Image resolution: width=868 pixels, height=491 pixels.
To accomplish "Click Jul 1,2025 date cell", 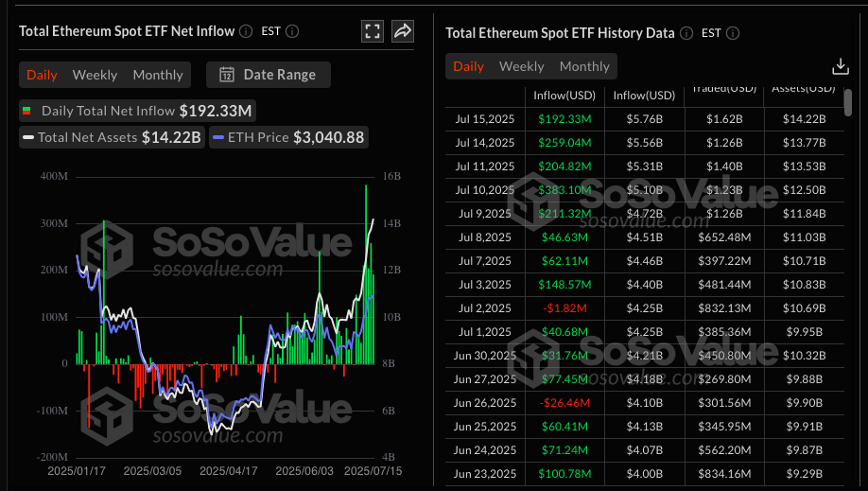I will pos(485,332).
